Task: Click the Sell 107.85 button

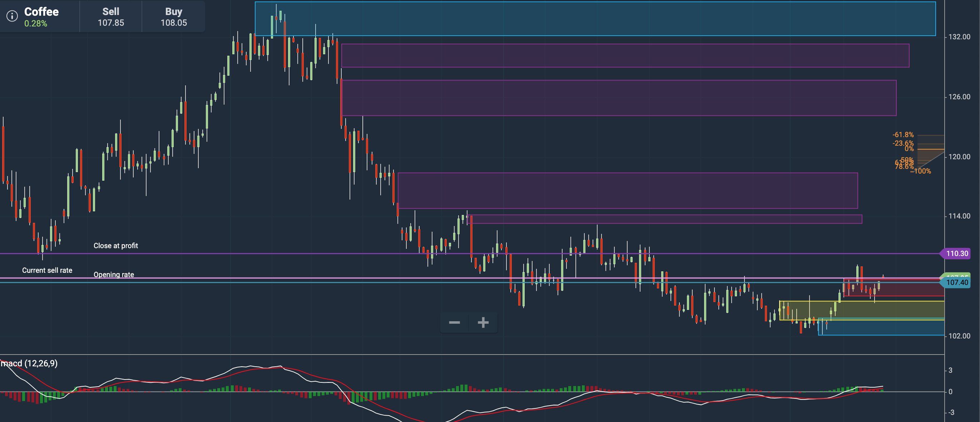Action: 111,17
